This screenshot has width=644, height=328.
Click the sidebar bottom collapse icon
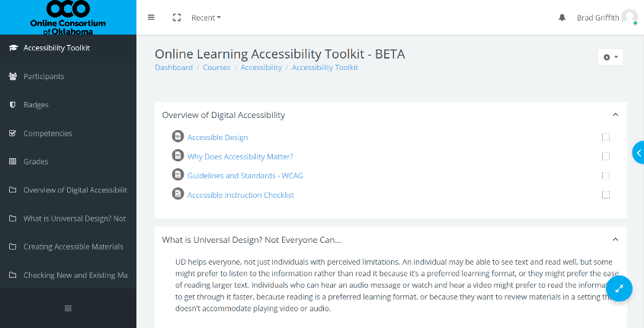(x=68, y=308)
